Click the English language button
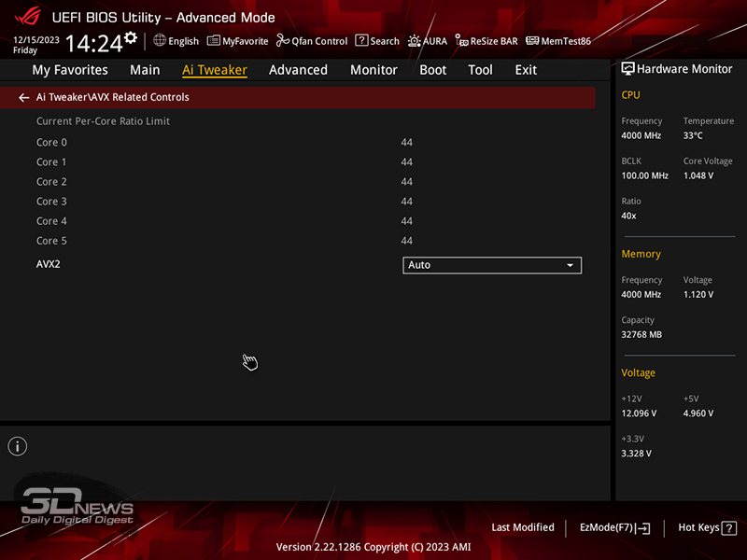This screenshot has width=747, height=560. pyautogui.click(x=176, y=41)
